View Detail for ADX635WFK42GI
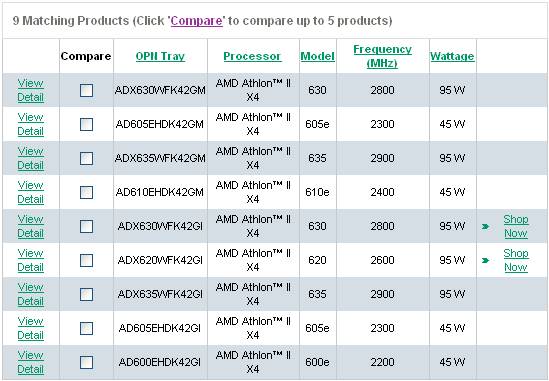549x381 pixels. point(30,294)
